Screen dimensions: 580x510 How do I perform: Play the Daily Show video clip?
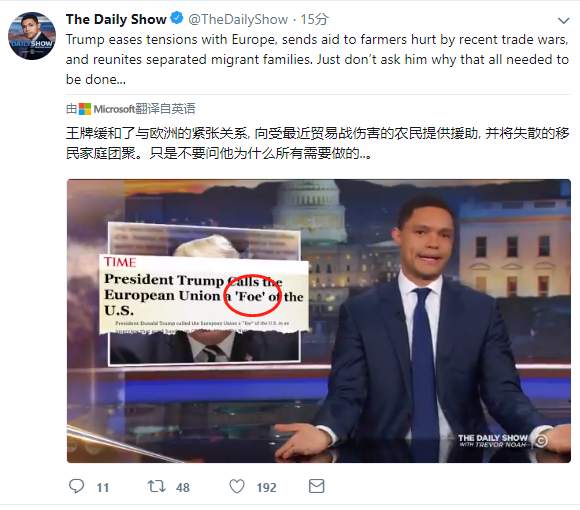[x=318, y=321]
